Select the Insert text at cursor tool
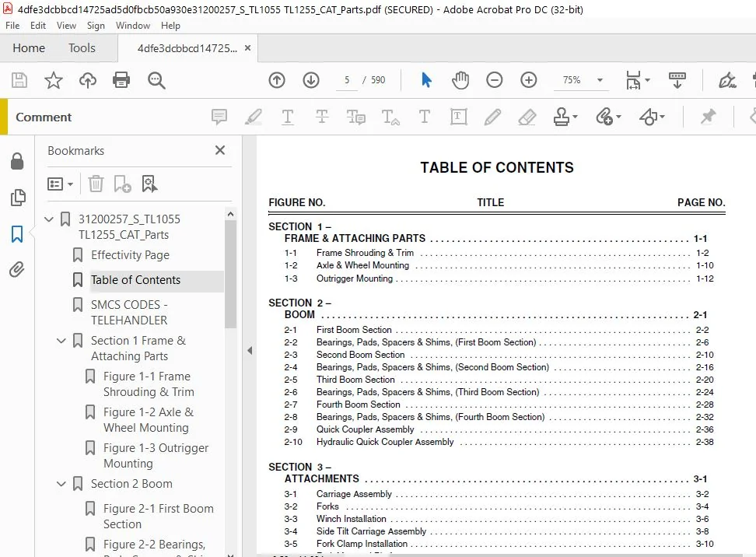756x557 pixels. (390, 117)
